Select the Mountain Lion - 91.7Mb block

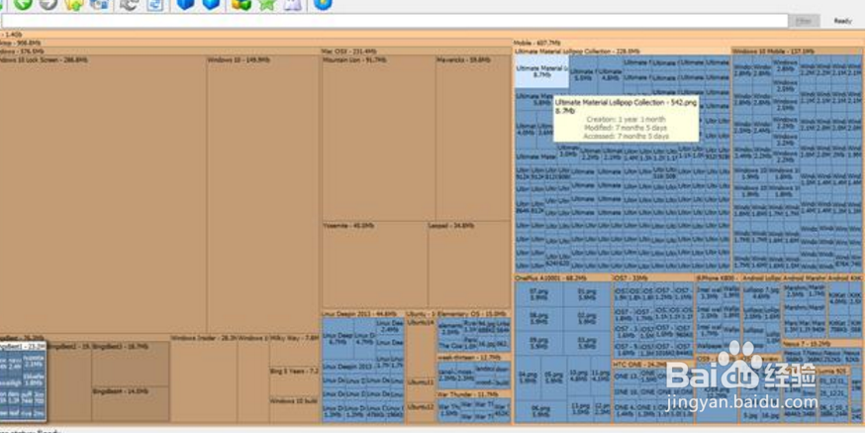point(379,138)
